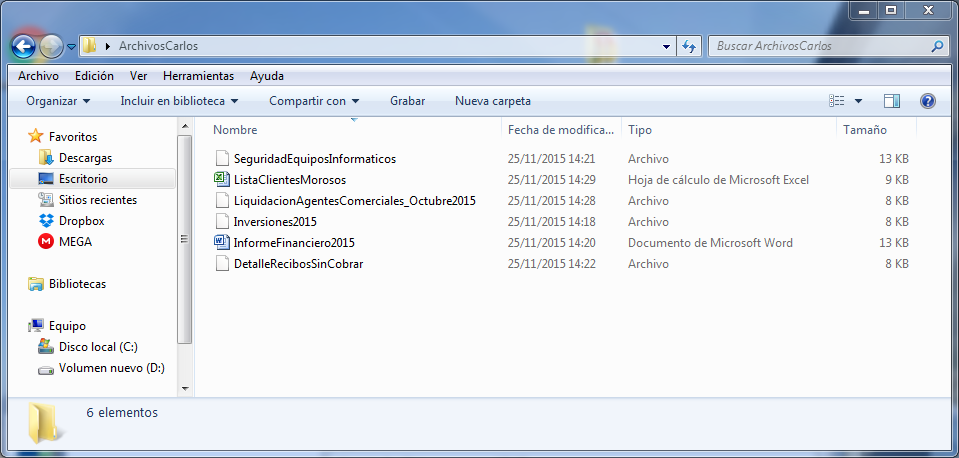Open help with the question mark icon
Image resolution: width=959 pixels, height=458 pixels.
928,101
